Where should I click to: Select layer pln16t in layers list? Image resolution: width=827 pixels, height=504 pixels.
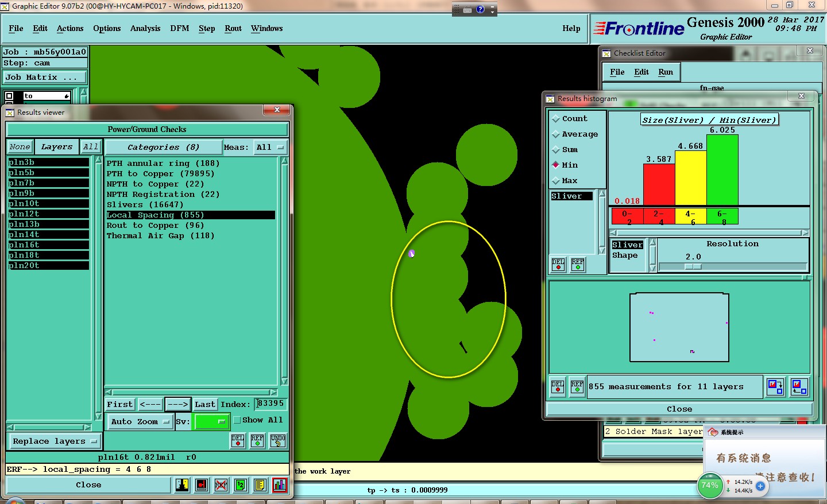click(49, 245)
